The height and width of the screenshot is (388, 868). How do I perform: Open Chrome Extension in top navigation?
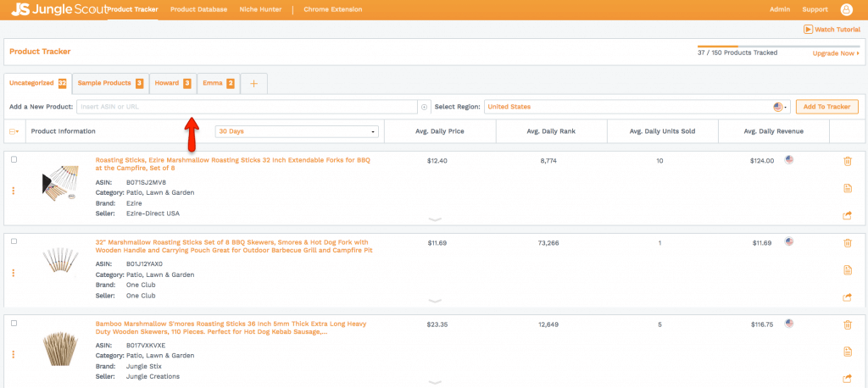[332, 9]
